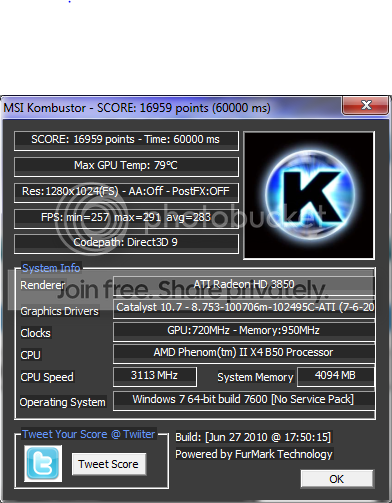Close the MSI Kombustor score window
The width and height of the screenshot is (392, 503).
pyautogui.click(x=365, y=106)
